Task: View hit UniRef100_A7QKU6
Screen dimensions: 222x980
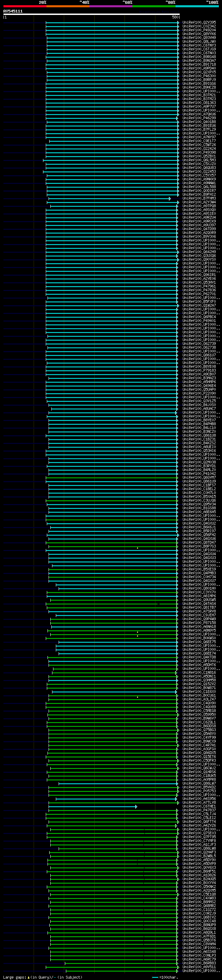Action: (x=199, y=114)
